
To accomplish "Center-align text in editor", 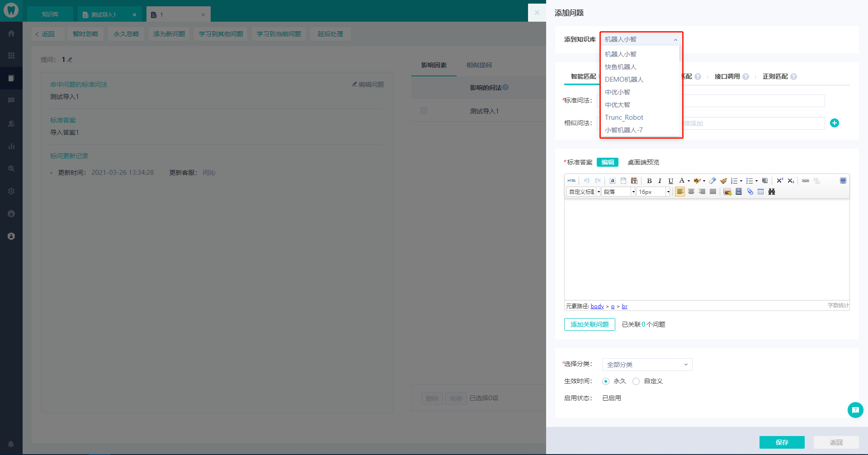I will click(x=691, y=192).
